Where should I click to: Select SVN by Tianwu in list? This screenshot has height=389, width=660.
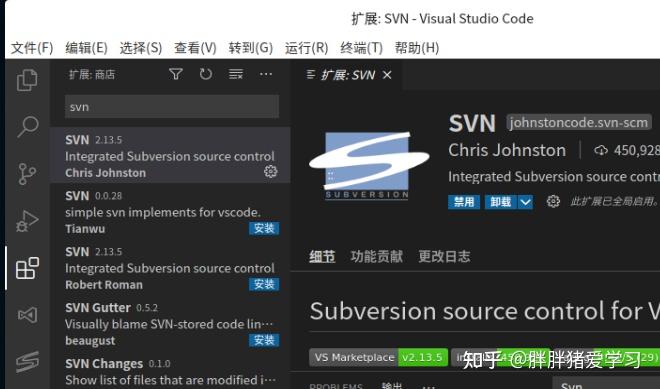(x=170, y=211)
